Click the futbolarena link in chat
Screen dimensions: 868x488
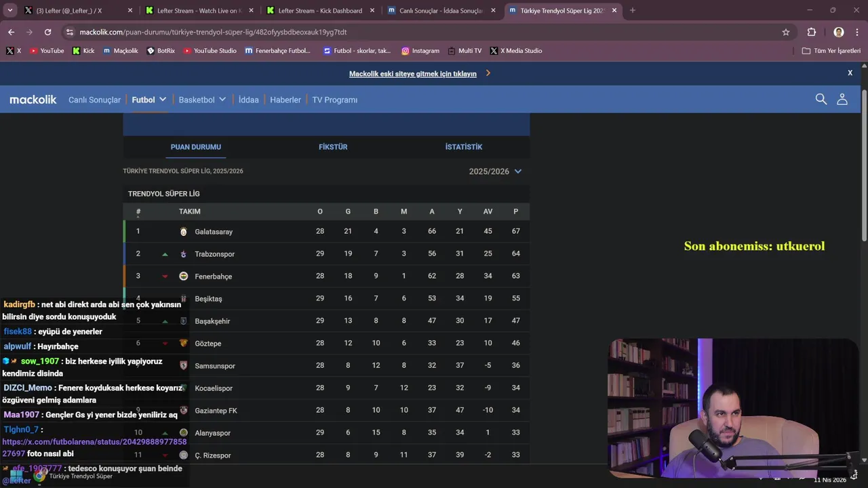pyautogui.click(x=94, y=448)
